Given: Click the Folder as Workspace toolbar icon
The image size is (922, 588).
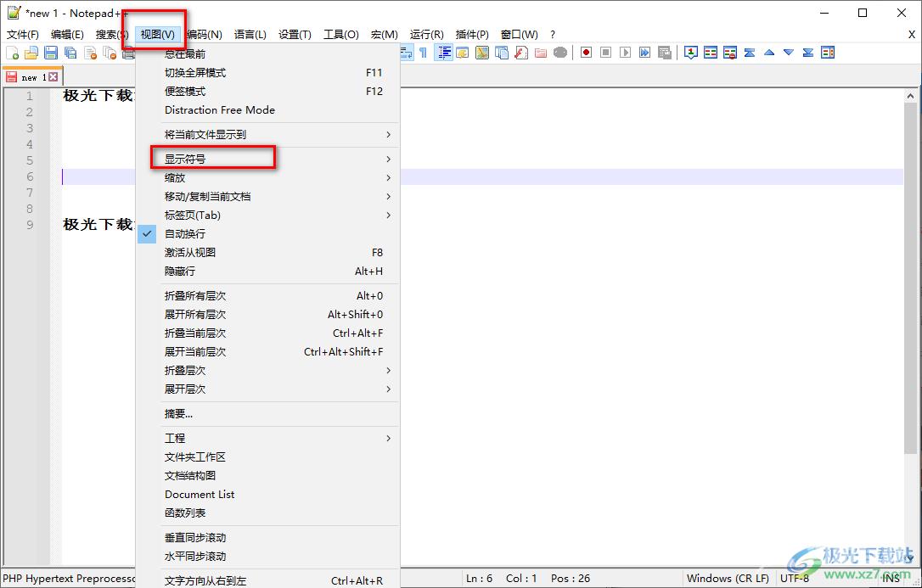Looking at the screenshot, I should pos(541,53).
